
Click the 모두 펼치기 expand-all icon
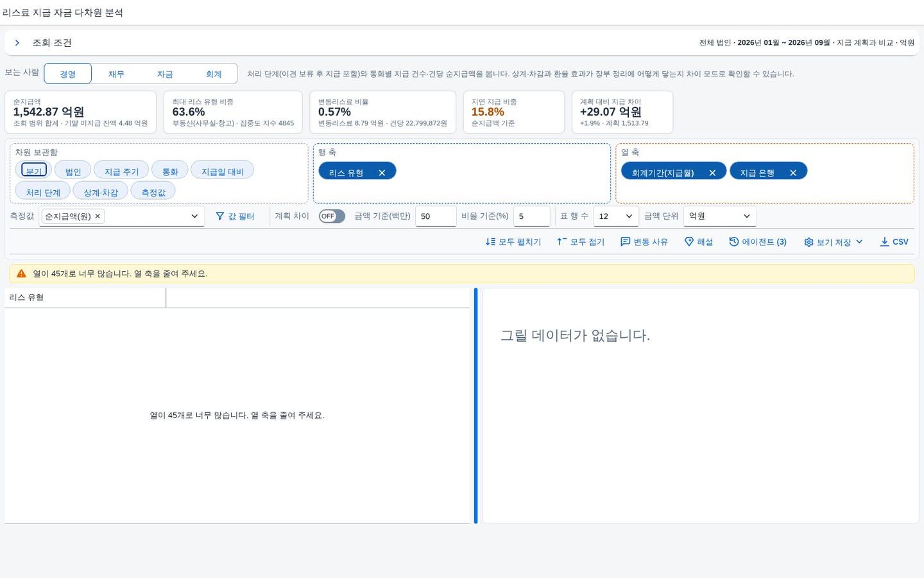coord(490,242)
